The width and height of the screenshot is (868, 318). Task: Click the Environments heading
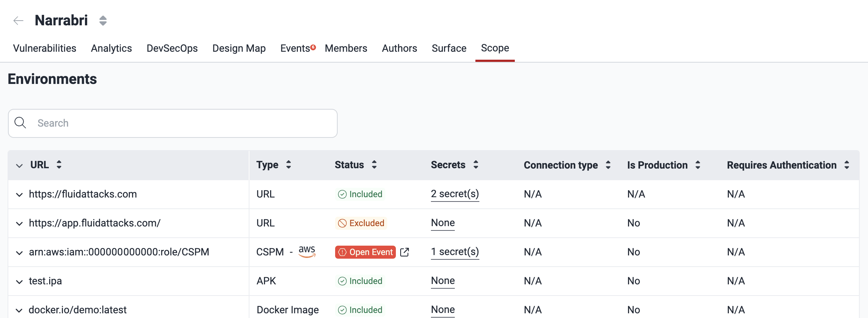pyautogui.click(x=52, y=79)
